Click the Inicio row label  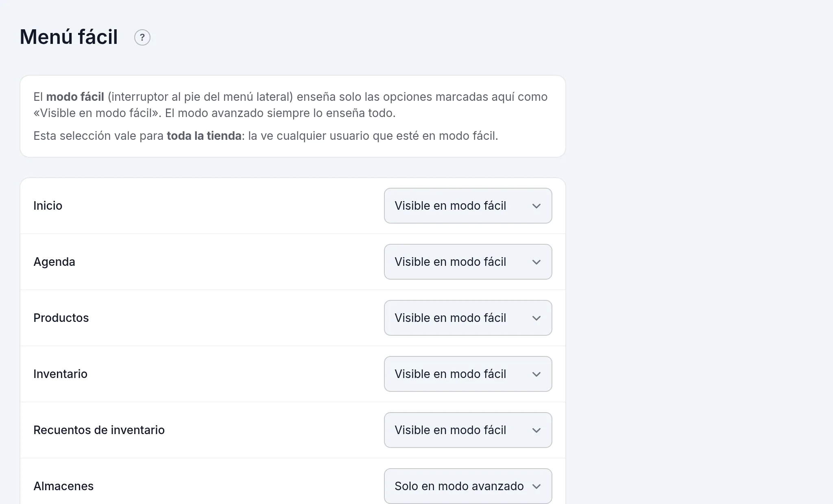(x=48, y=206)
